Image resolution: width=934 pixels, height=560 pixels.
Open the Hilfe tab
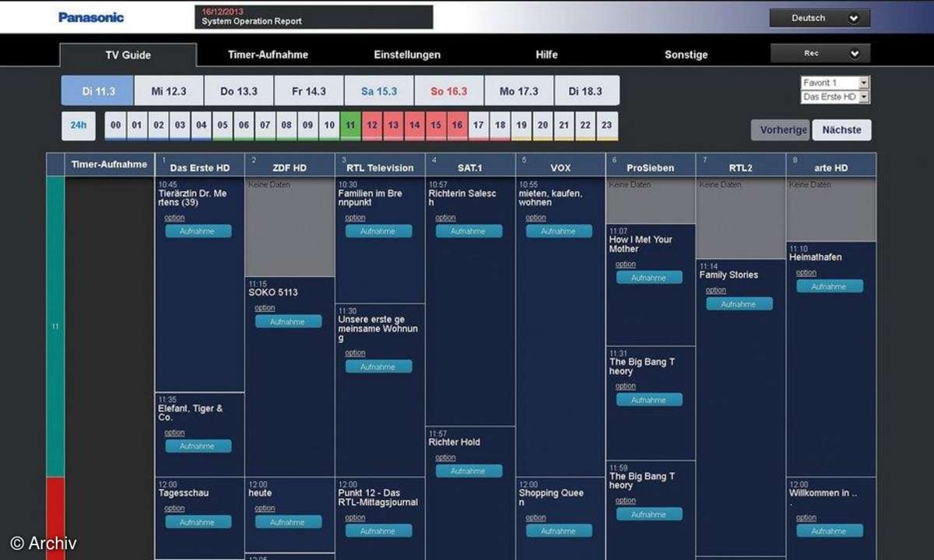coord(546,55)
